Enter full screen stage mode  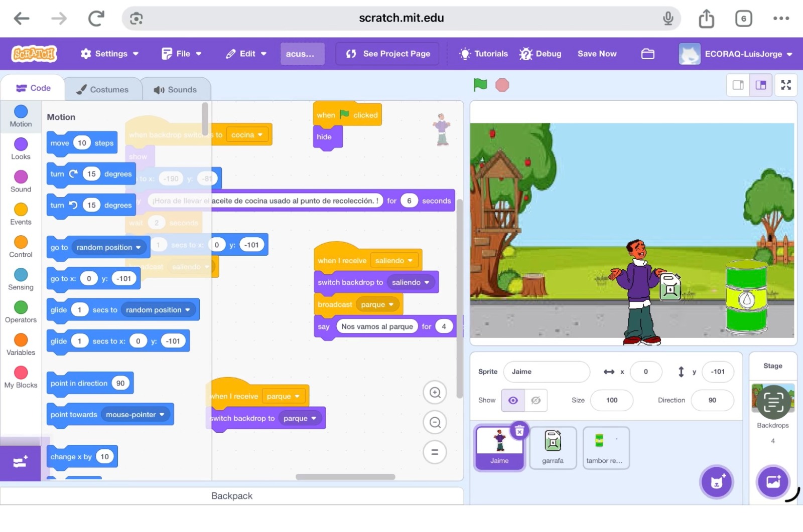click(786, 85)
